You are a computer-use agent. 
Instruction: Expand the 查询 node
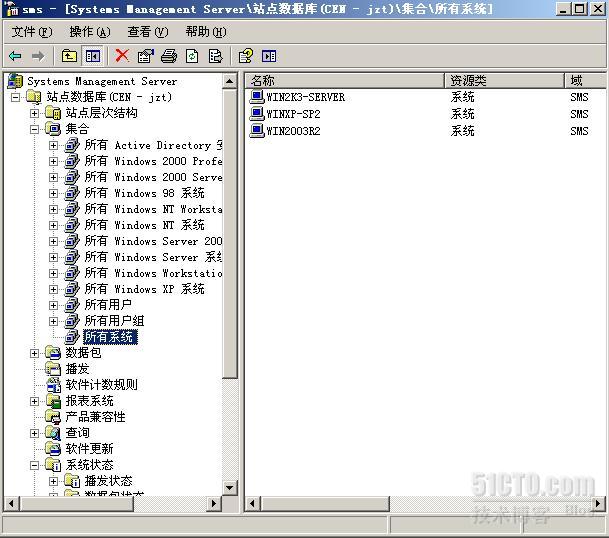(35, 433)
